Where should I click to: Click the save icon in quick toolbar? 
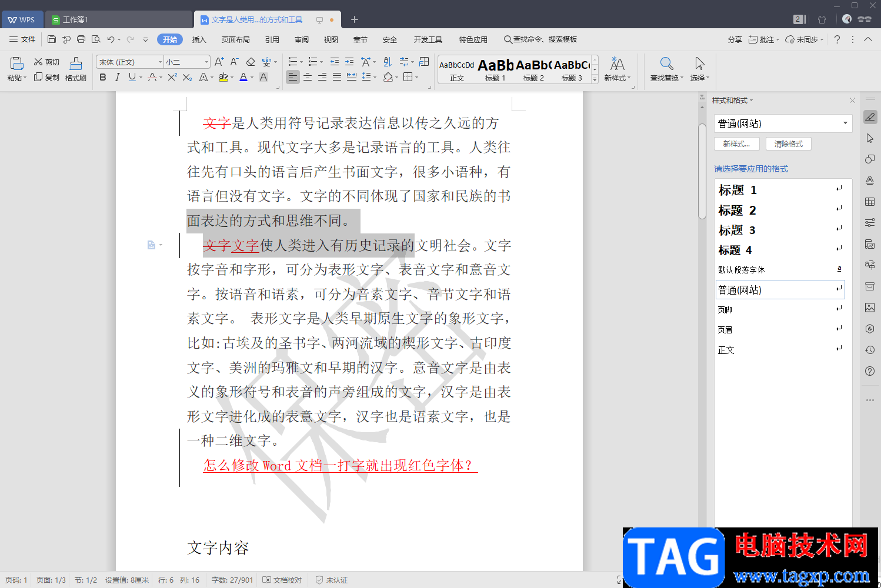[x=52, y=39]
